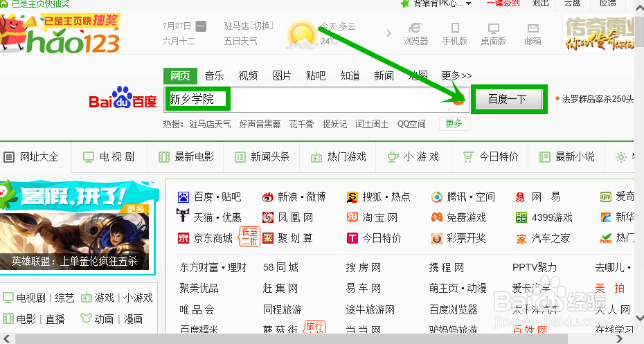Select the 网页 search tab
644x344 pixels.
pos(180,76)
